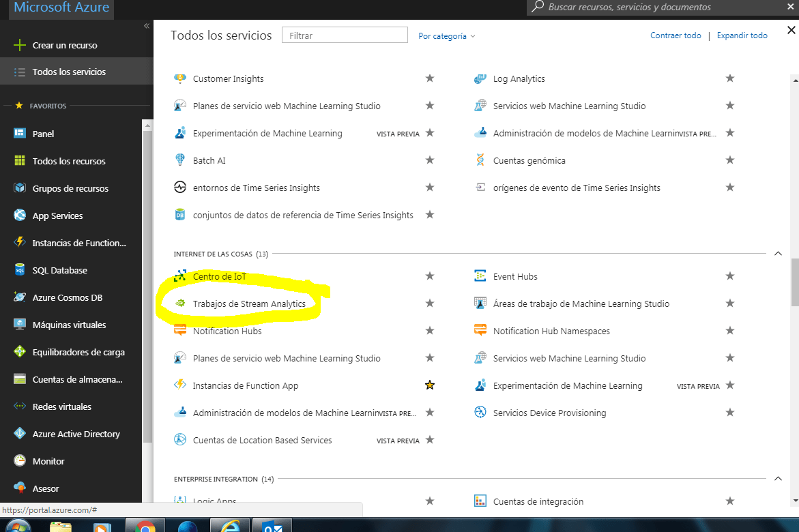Click the Log Analytics icon
The width and height of the screenshot is (799, 532).
[480, 78]
